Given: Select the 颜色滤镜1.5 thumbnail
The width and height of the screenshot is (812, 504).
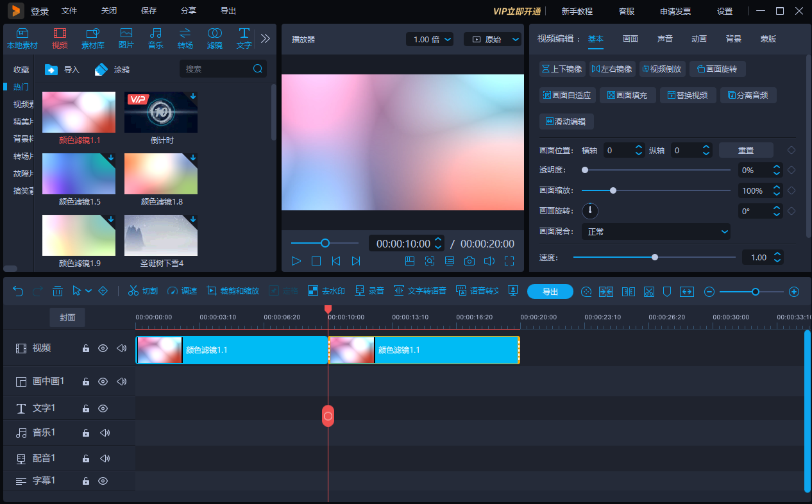Looking at the screenshot, I should pyautogui.click(x=78, y=174).
